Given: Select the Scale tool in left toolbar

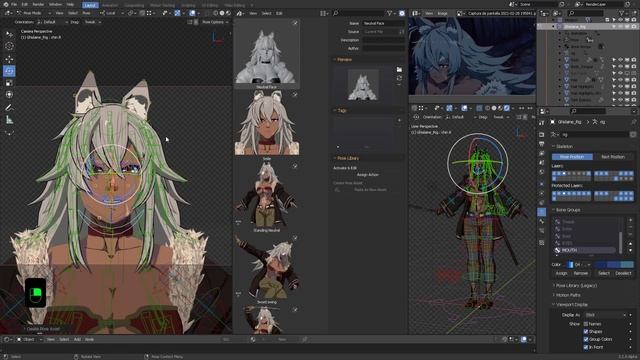Looking at the screenshot, I should click(x=9, y=83).
